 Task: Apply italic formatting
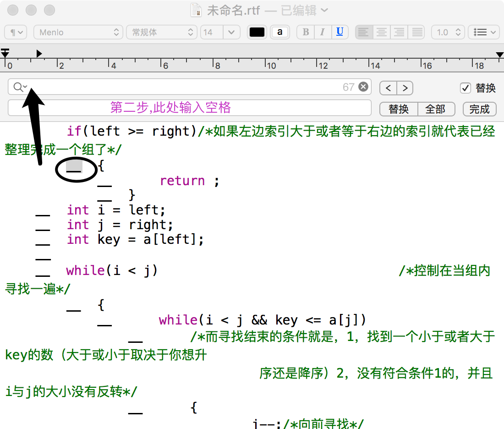[323, 32]
